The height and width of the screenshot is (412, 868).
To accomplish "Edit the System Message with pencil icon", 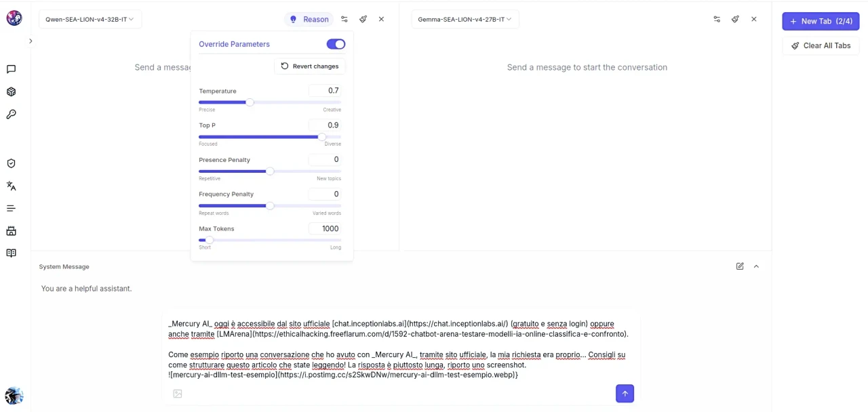I will 740,266.
